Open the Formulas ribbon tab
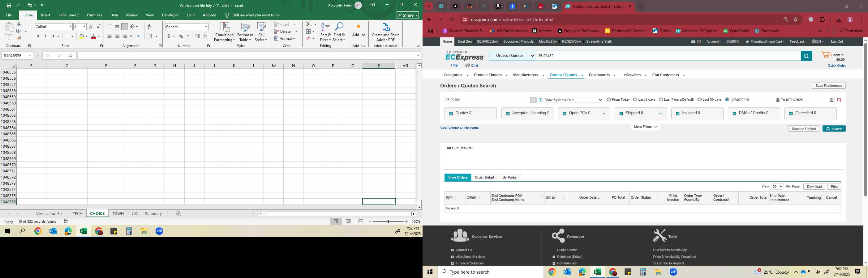Image resolution: width=868 pixels, height=278 pixels. click(x=94, y=15)
